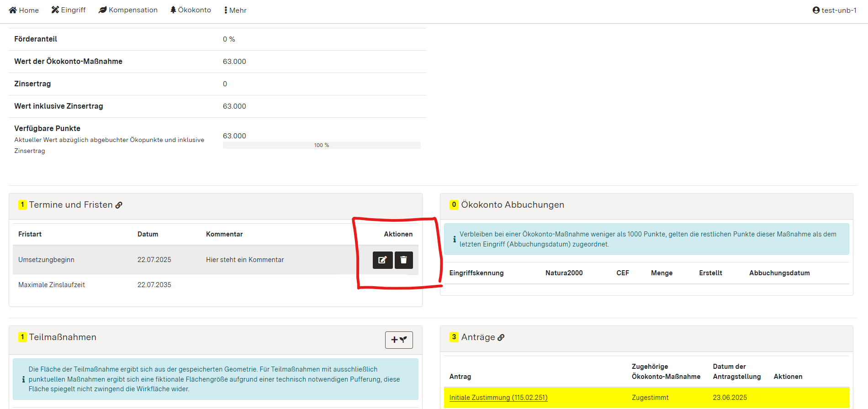This screenshot has height=409, width=868.
Task: Click the 100 % available points progress bar
Action: point(321,145)
